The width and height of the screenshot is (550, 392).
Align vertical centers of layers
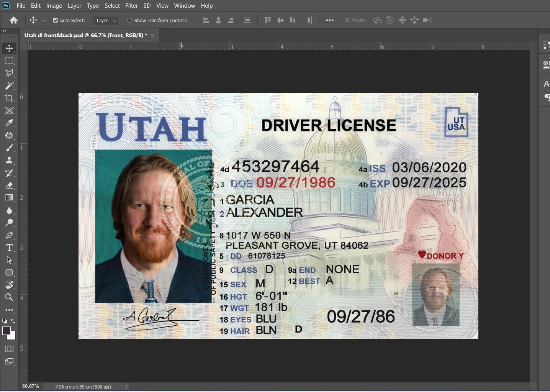pyautogui.click(x=280, y=20)
